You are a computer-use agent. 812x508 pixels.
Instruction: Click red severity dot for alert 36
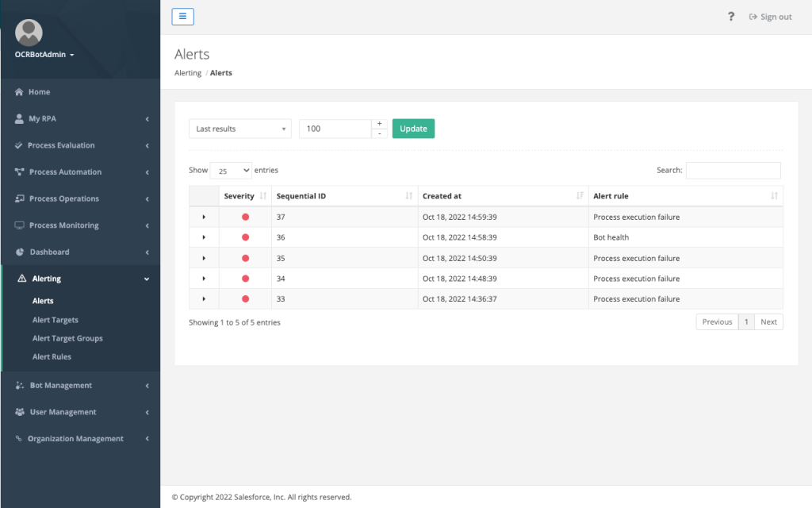[246, 237]
